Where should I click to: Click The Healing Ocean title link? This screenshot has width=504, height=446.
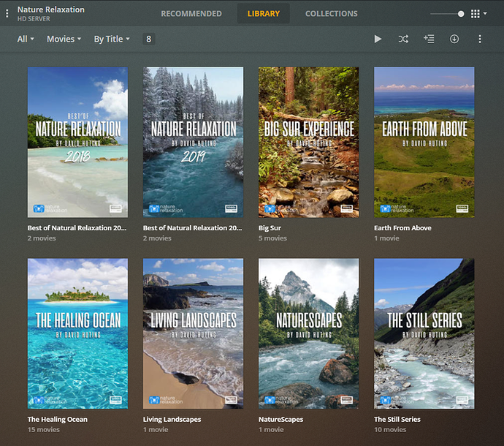click(58, 419)
